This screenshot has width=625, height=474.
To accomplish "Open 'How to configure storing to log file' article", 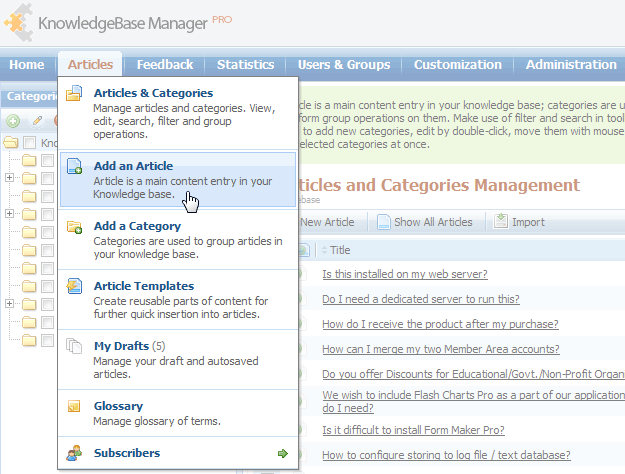I will pyautogui.click(x=446, y=455).
